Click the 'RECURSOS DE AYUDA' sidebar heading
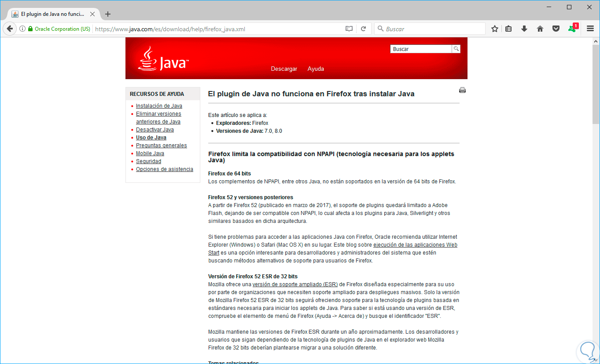Viewport: 600px width, 364px height. tap(157, 94)
